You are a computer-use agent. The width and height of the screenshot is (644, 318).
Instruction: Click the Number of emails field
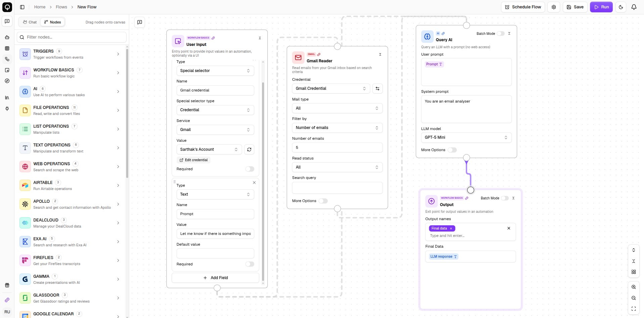pos(337,147)
